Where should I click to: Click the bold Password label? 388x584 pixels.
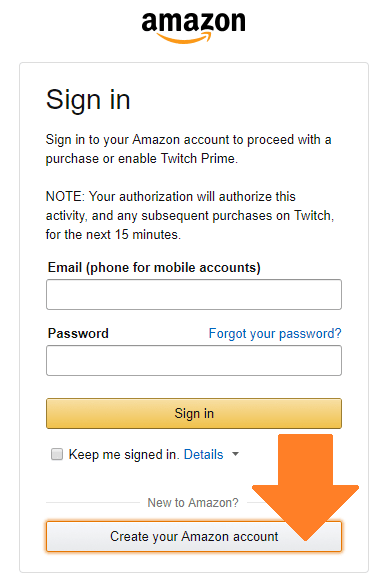[78, 333]
